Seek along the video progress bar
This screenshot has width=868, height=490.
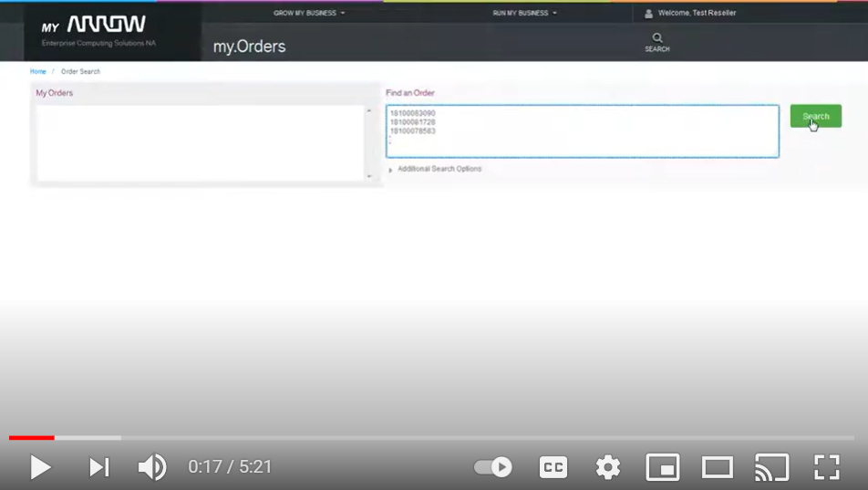(432, 438)
